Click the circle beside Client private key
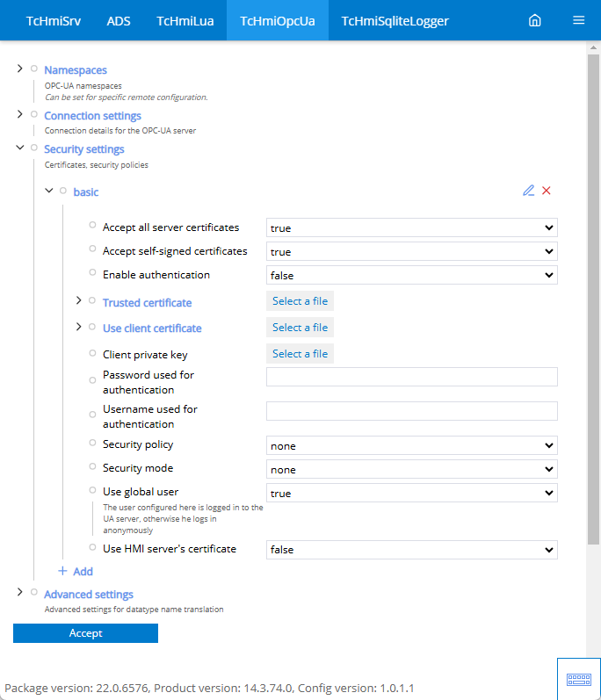601x700 pixels. point(92,353)
